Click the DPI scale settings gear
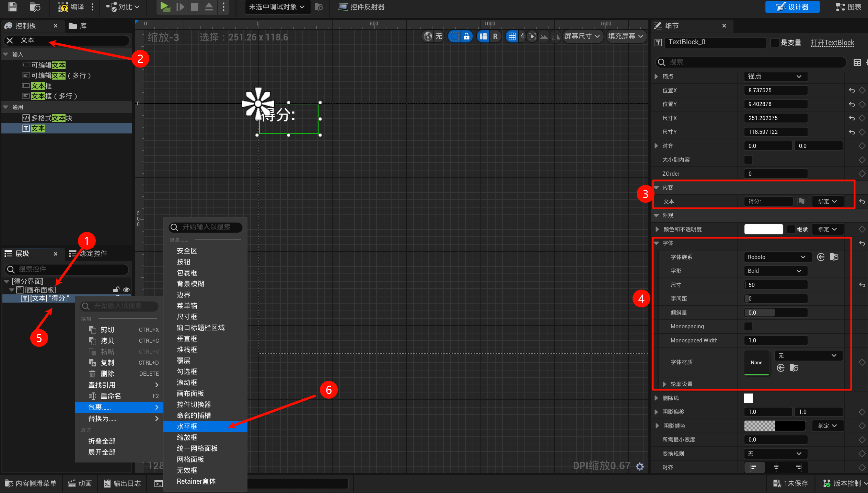Image resolution: width=868 pixels, height=493 pixels. coord(639,466)
